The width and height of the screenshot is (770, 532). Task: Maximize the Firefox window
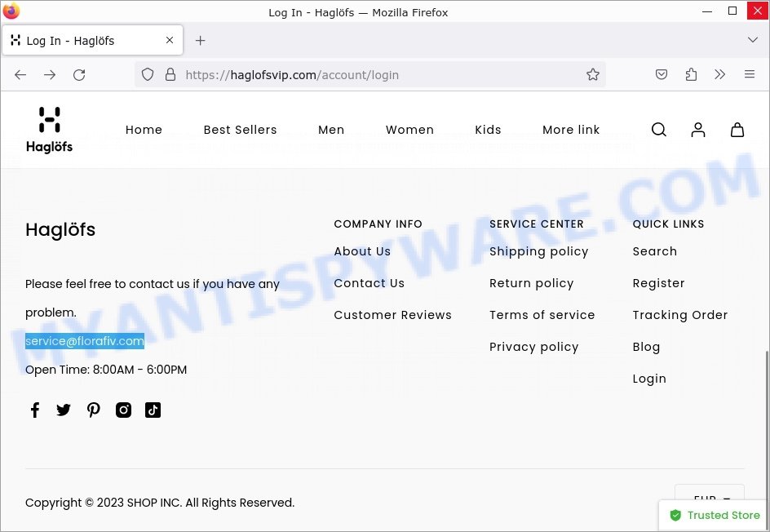pyautogui.click(x=732, y=11)
